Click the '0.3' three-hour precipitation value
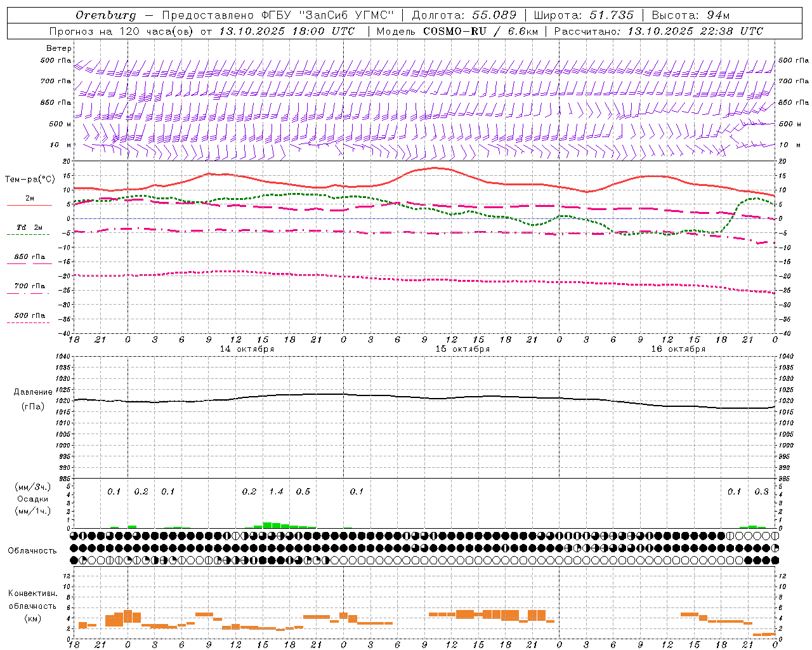Image resolution: width=812 pixels, height=650 pixels. [x=761, y=492]
